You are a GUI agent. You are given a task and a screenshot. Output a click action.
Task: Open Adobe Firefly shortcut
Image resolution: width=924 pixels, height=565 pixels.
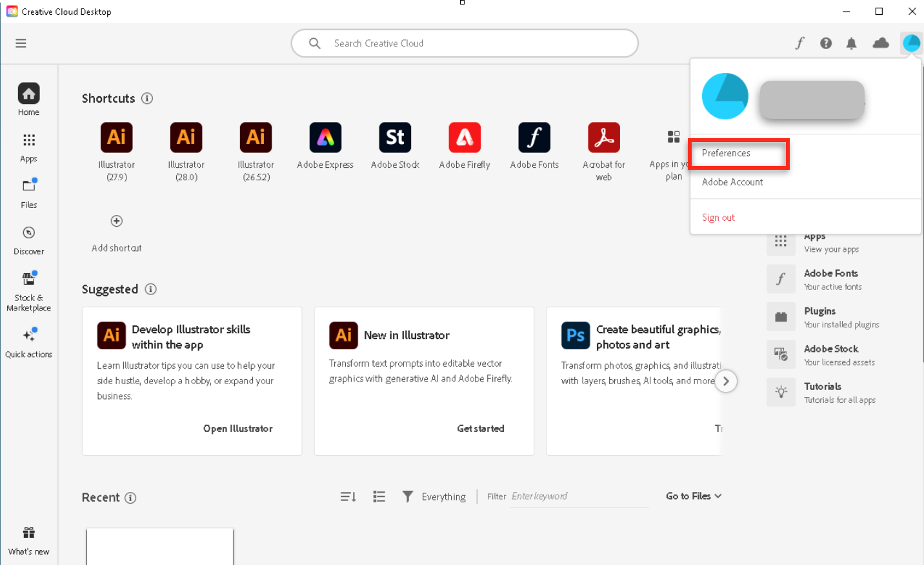tap(465, 146)
